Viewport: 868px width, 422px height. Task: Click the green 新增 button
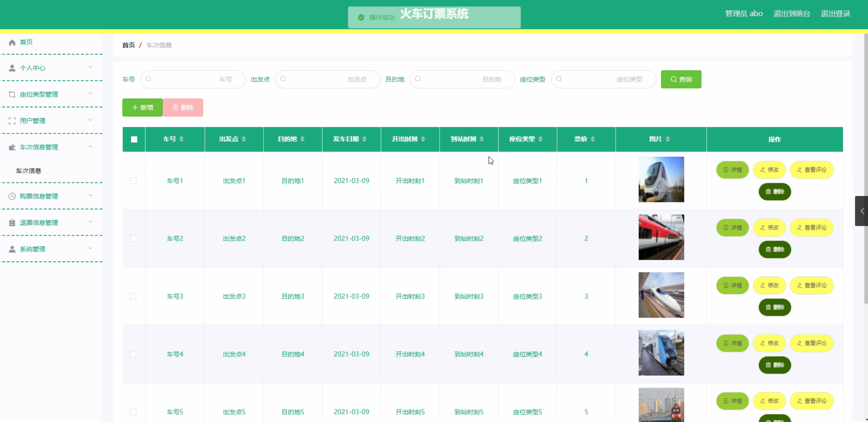tap(142, 108)
